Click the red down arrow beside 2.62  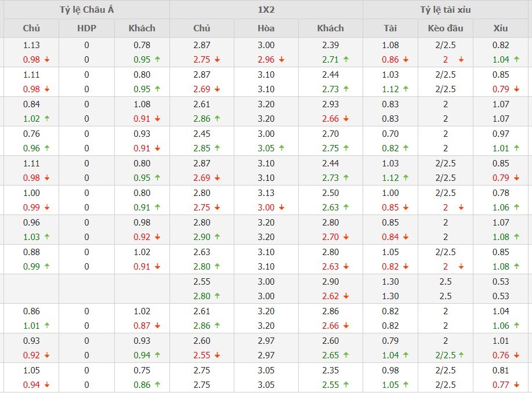[x=346, y=296]
